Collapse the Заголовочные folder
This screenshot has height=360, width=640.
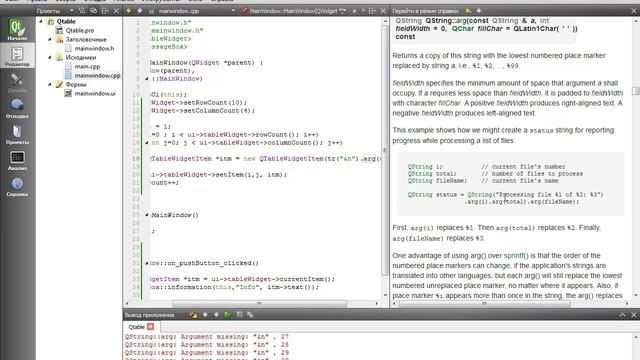pos(50,40)
